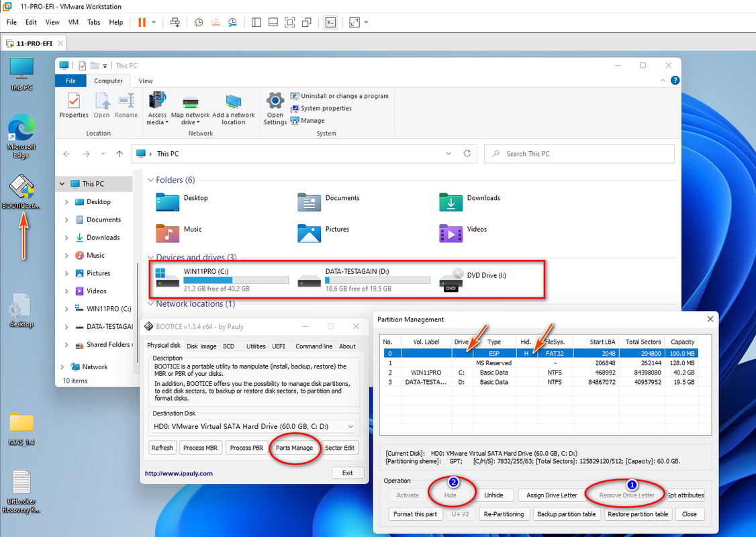Open the ipauly.com link
The height and width of the screenshot is (537, 756).
point(179,473)
